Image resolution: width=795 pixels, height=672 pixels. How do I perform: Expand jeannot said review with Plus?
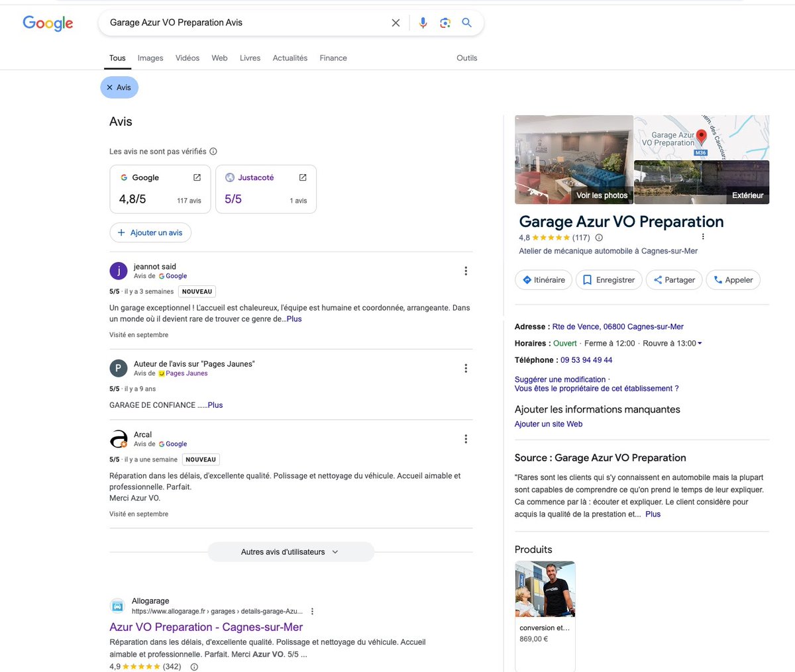point(294,319)
